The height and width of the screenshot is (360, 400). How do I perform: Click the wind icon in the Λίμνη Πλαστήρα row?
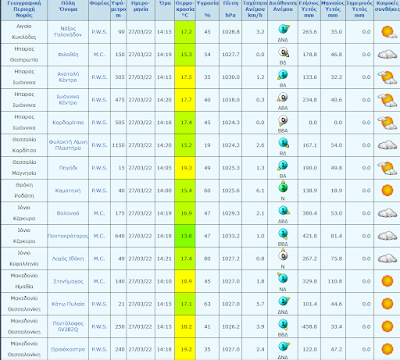click(x=283, y=143)
